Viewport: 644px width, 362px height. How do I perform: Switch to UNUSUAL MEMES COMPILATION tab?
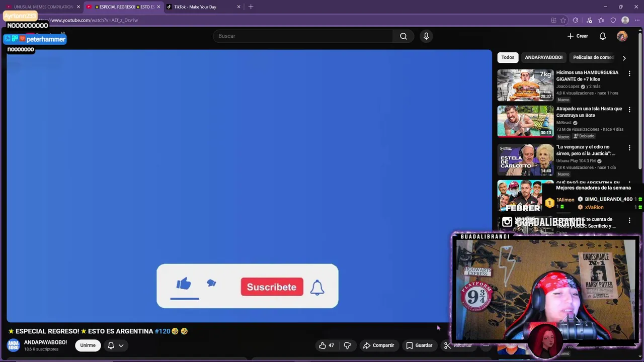[43, 7]
